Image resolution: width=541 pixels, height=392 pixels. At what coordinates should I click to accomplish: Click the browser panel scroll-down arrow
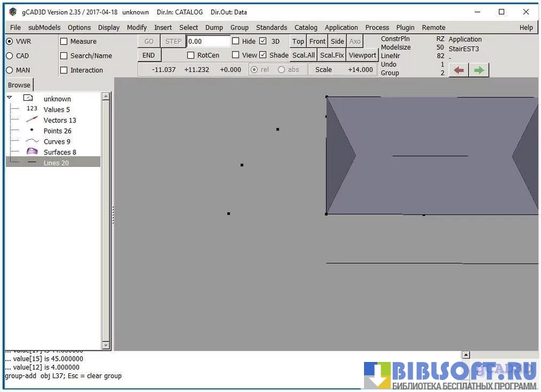click(x=106, y=345)
